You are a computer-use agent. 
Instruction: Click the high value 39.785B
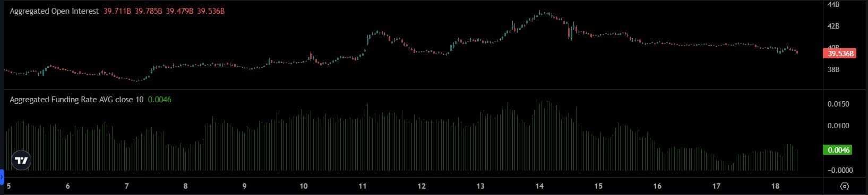click(x=148, y=11)
